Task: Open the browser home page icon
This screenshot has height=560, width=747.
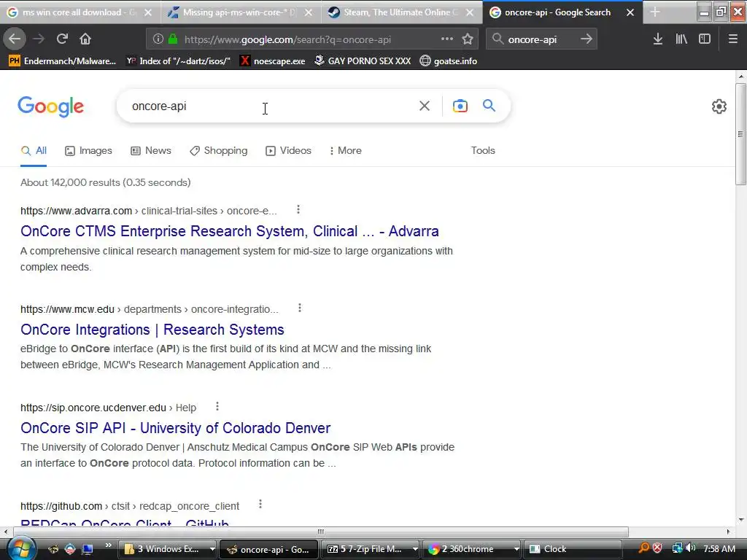Action: tap(85, 39)
